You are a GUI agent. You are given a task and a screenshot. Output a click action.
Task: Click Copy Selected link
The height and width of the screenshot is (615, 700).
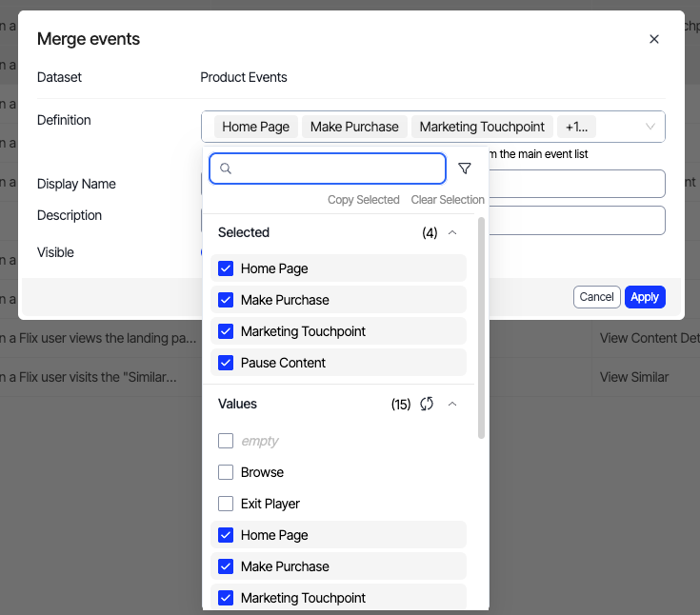363,200
